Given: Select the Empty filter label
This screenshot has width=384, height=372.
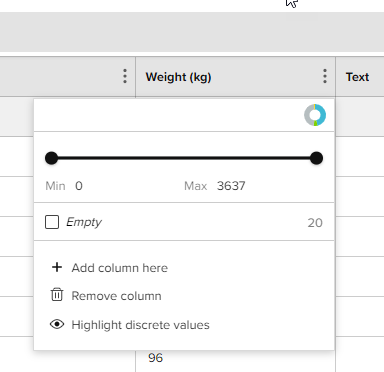Looking at the screenshot, I should 84,222.
